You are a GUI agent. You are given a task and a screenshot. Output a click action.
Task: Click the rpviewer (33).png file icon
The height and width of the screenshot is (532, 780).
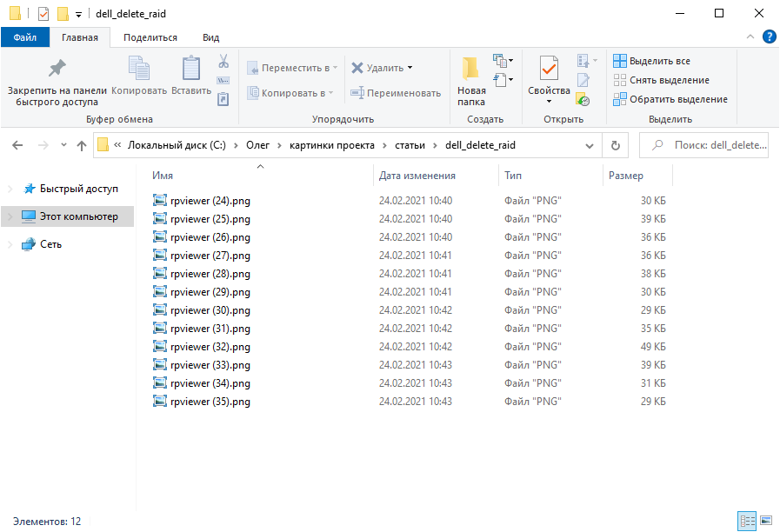160,365
